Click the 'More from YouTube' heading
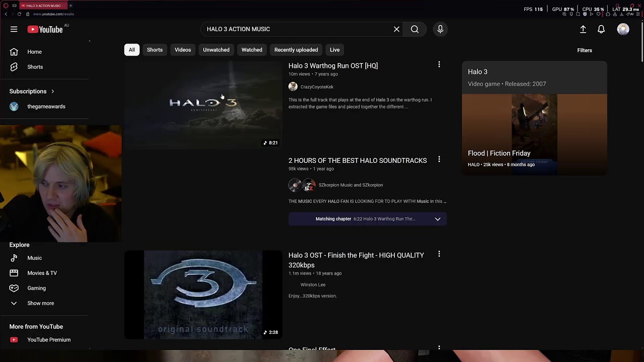644x362 pixels. (x=36, y=327)
